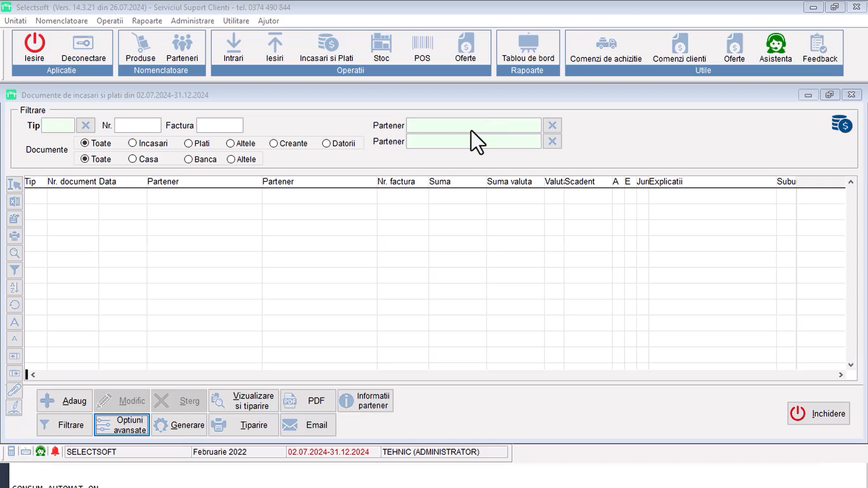Screen dimensions: 868x488
Task: Open the Nomenclatoare menu
Action: click(61, 21)
